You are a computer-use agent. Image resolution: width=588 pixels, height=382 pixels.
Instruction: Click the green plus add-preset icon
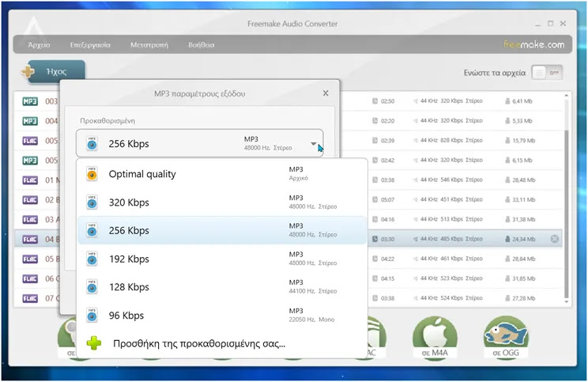(x=94, y=343)
